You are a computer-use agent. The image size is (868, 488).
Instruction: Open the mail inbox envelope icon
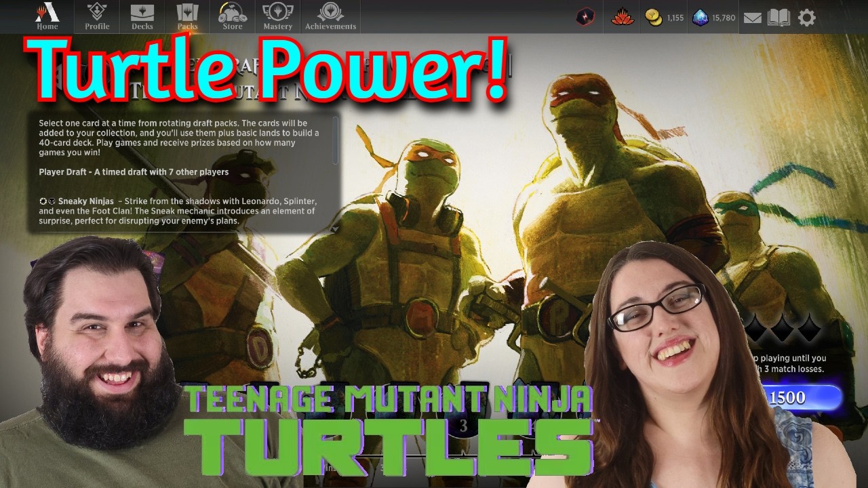pos(752,18)
